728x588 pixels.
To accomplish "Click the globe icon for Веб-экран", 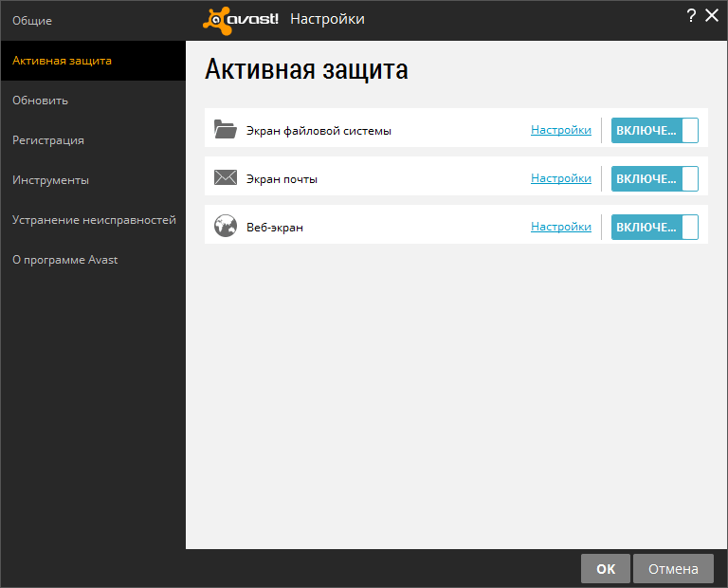I will pyautogui.click(x=226, y=226).
